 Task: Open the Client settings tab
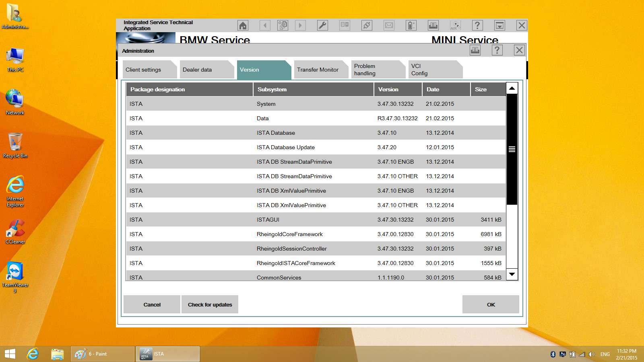click(x=150, y=70)
